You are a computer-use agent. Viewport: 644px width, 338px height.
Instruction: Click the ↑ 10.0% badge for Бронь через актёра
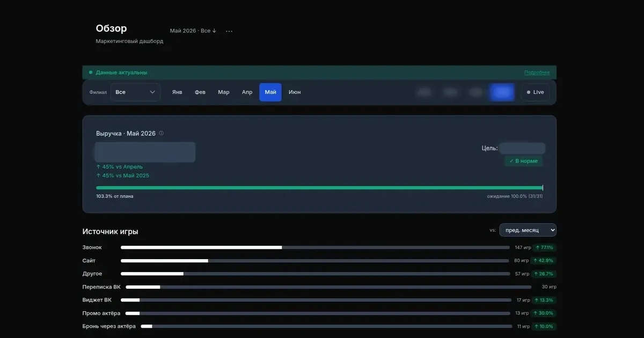click(544, 326)
